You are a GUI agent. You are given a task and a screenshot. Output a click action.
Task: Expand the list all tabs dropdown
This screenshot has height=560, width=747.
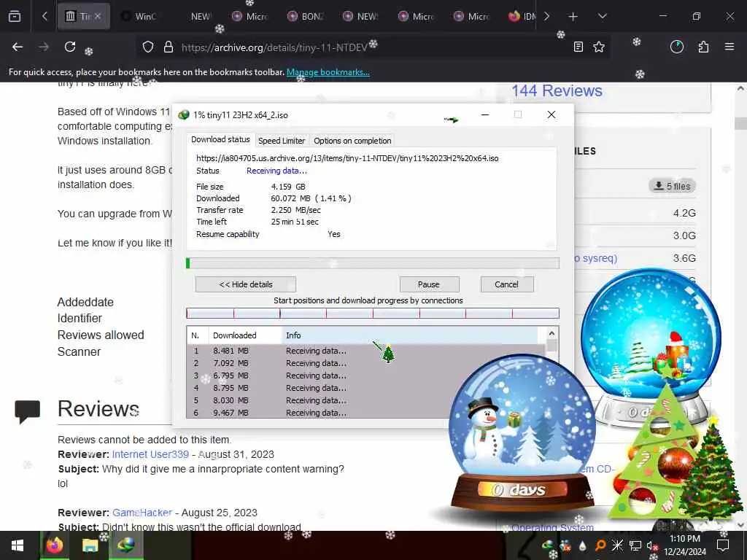pos(602,16)
